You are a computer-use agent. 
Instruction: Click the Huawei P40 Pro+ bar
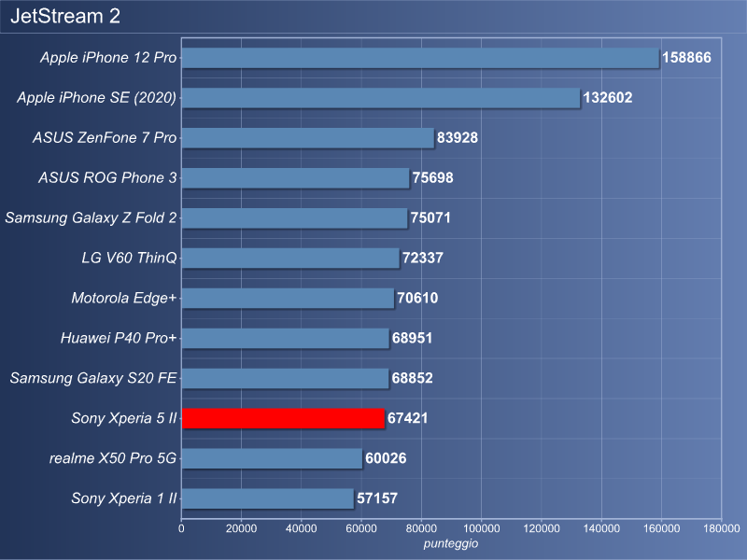pos(286,338)
